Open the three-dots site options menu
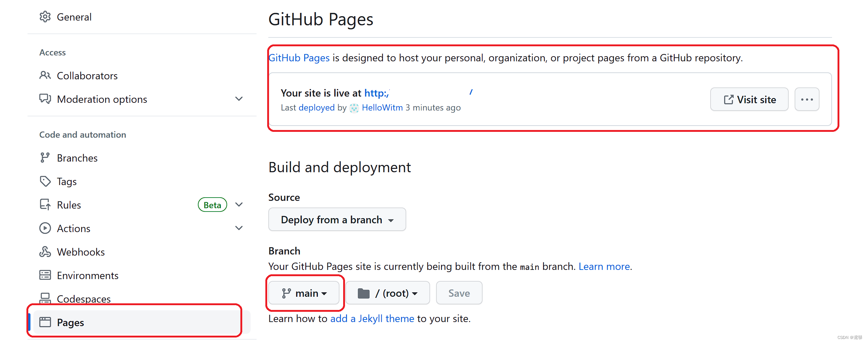Screen dimensions: 868x343 tap(807, 99)
